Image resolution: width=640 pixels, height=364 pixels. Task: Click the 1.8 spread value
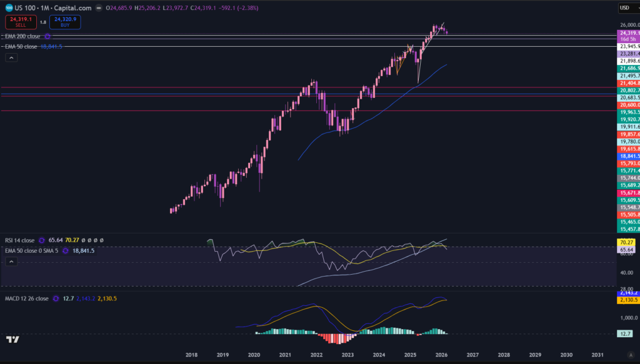tap(43, 22)
